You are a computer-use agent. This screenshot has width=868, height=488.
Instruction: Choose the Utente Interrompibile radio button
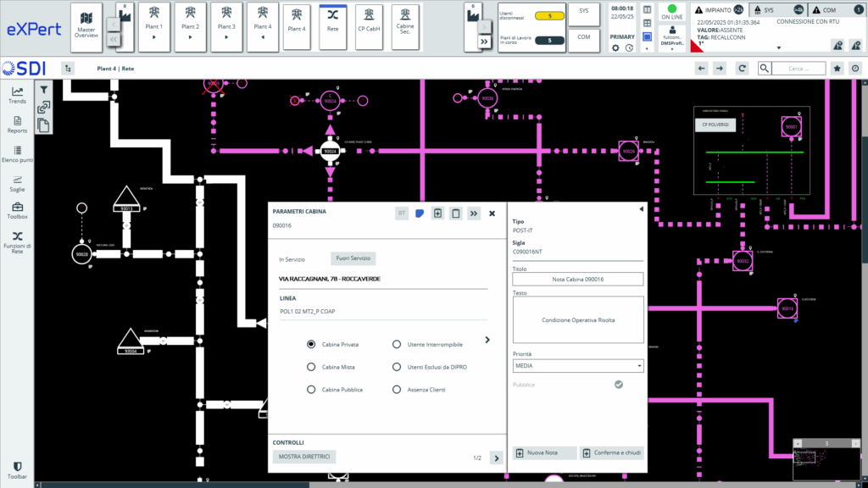tap(396, 345)
